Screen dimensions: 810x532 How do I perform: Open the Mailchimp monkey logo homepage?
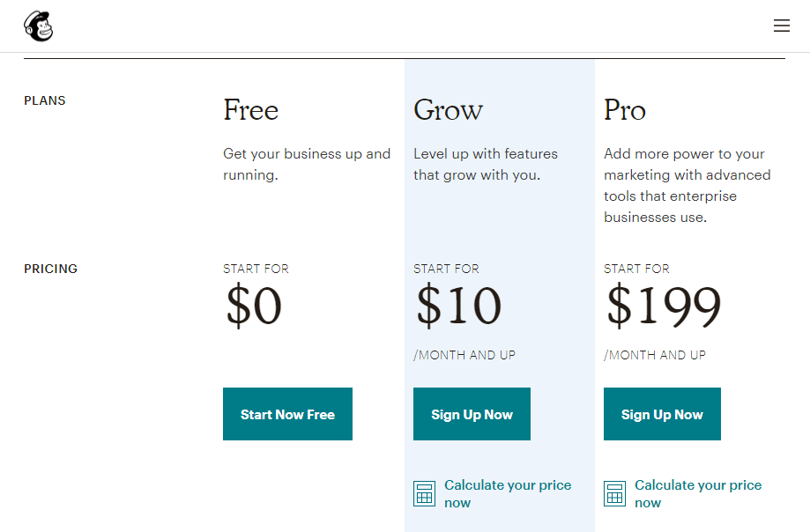pyautogui.click(x=38, y=26)
